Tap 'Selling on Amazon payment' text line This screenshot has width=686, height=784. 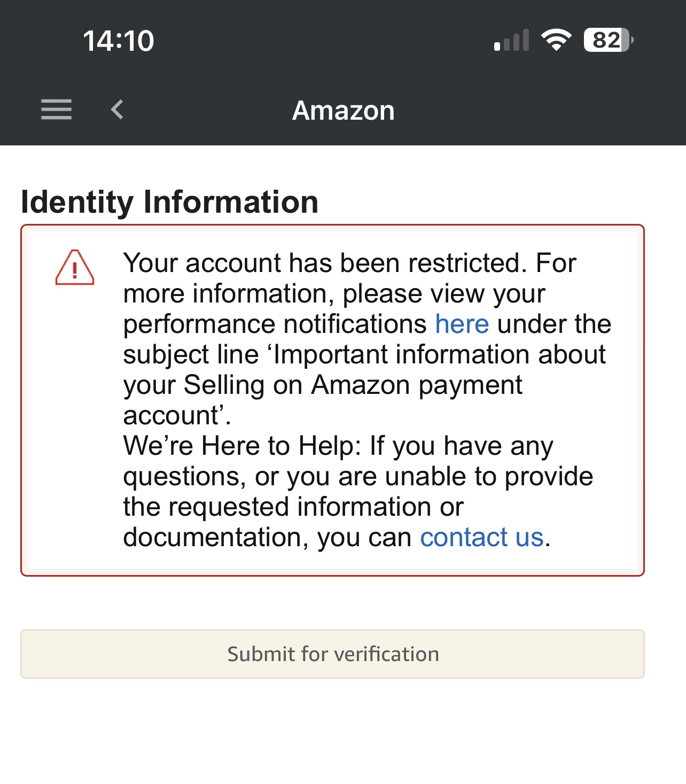353,385
